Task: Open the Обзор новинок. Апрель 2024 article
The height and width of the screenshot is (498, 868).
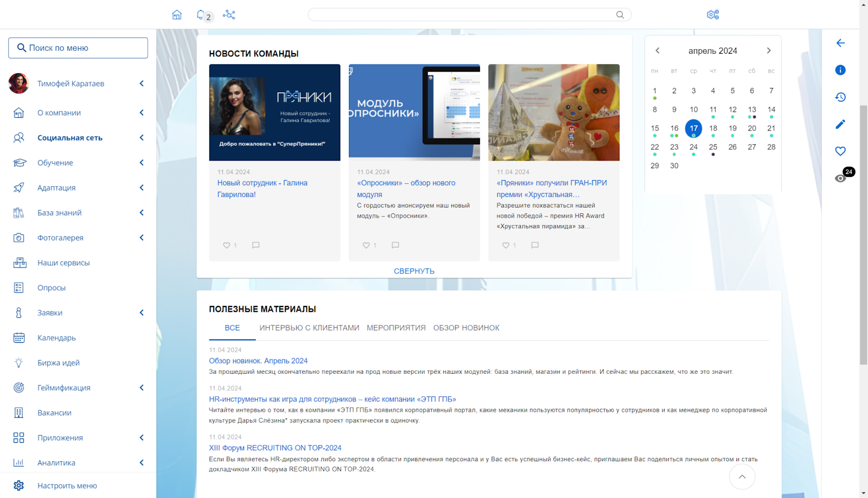Action: tap(258, 361)
